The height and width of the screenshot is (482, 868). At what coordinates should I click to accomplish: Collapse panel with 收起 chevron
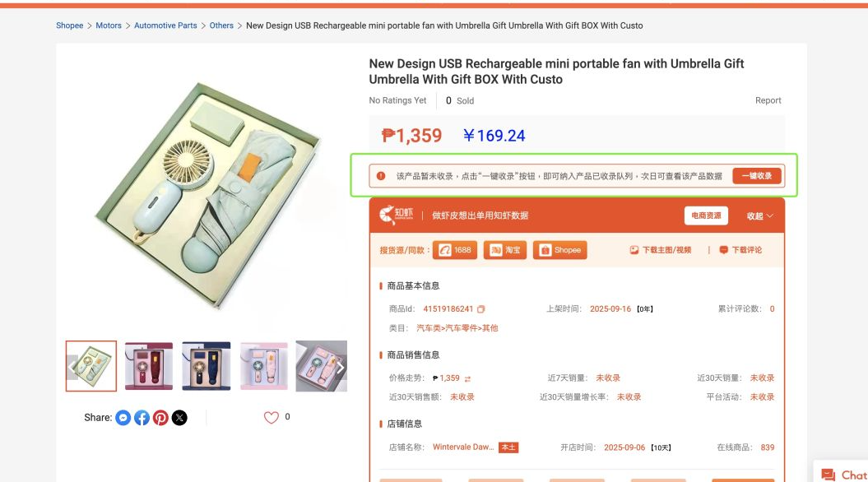coord(759,216)
